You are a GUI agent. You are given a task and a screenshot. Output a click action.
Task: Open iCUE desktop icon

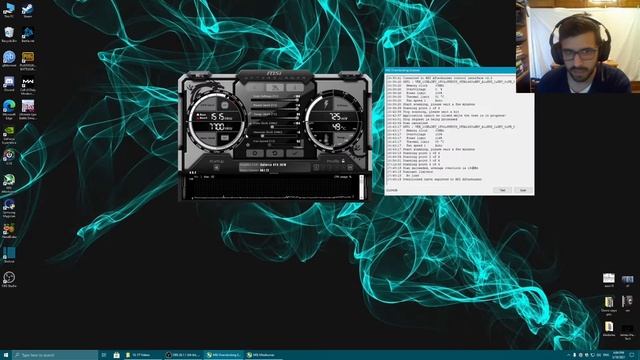coord(9,157)
